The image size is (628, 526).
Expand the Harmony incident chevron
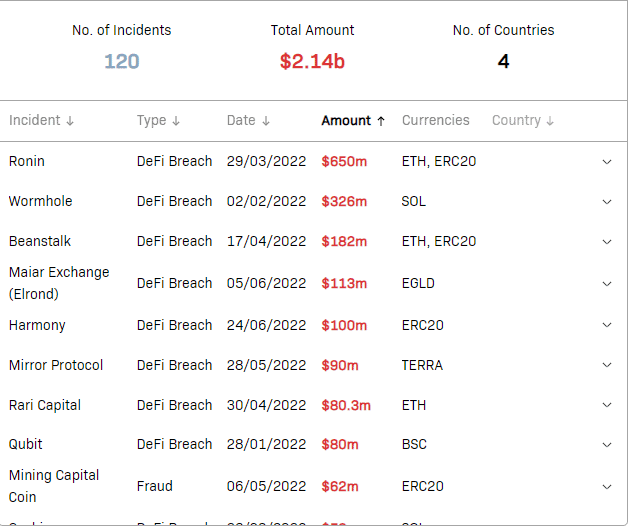(x=607, y=325)
